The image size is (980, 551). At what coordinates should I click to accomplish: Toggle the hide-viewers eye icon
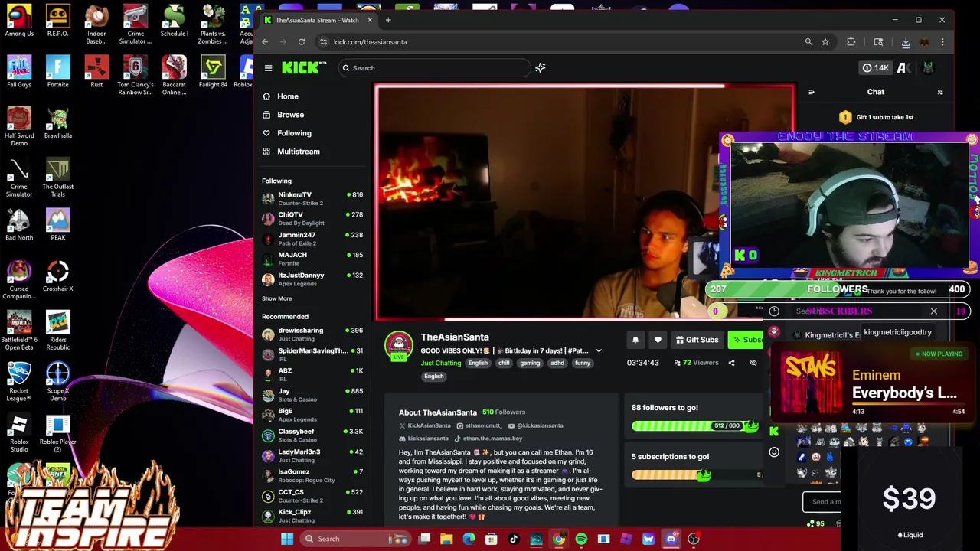753,363
